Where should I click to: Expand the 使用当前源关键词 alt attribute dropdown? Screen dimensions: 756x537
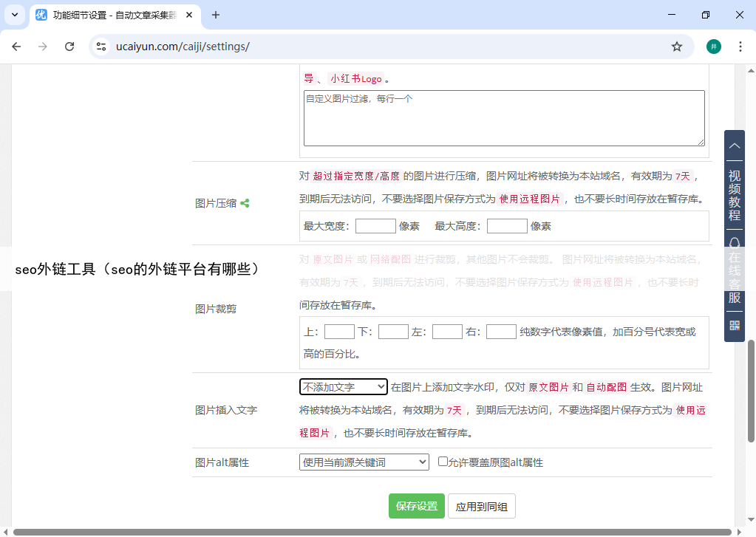[364, 462]
